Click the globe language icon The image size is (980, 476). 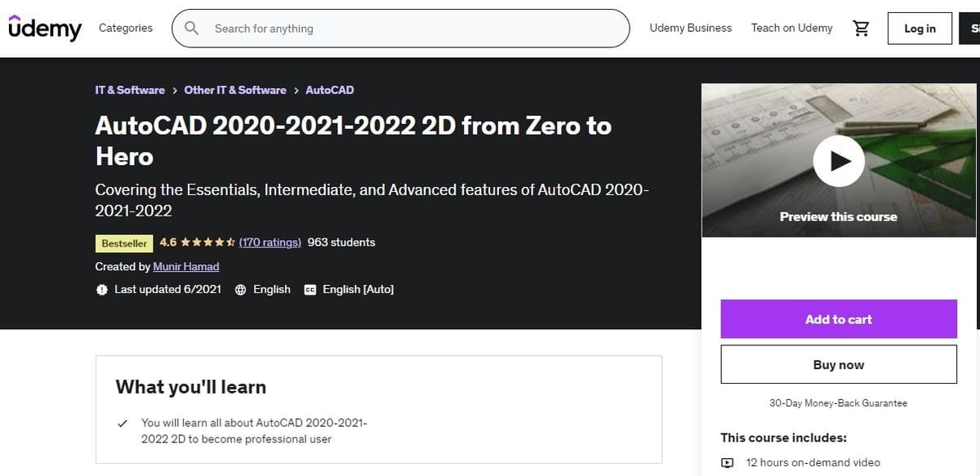click(240, 290)
